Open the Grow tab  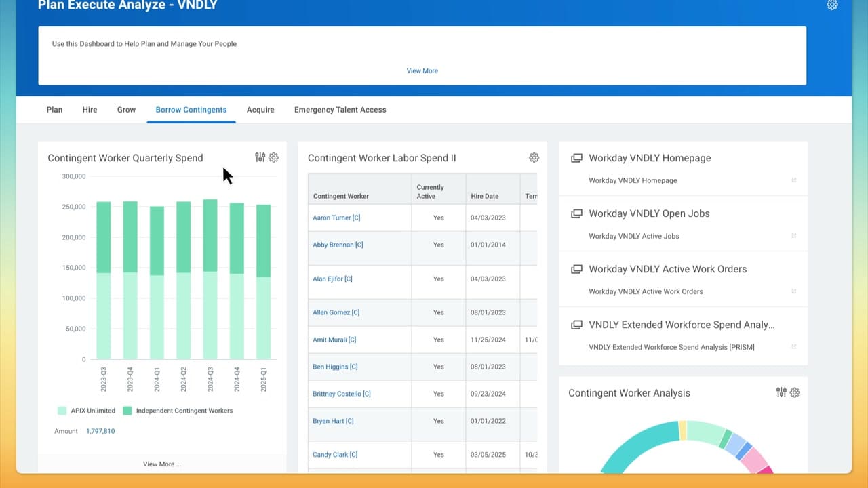tap(126, 110)
